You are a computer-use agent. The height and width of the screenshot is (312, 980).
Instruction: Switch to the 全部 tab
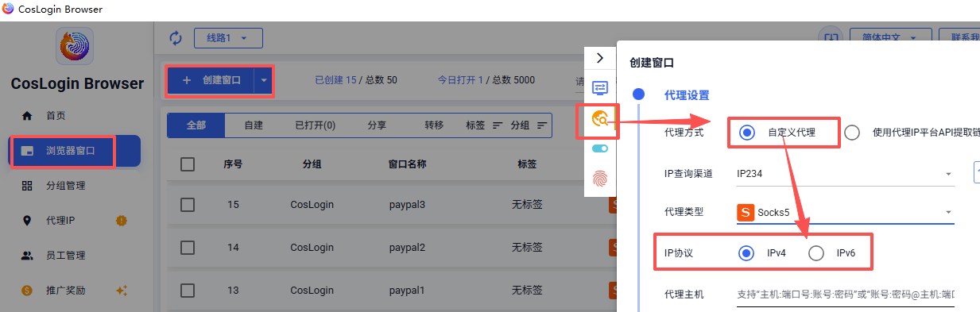point(196,125)
